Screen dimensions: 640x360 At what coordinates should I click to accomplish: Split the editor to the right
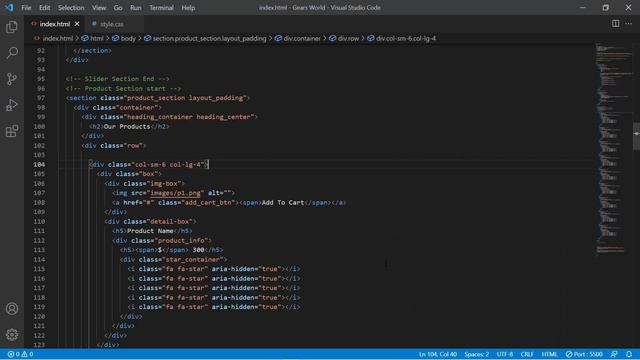616,24
